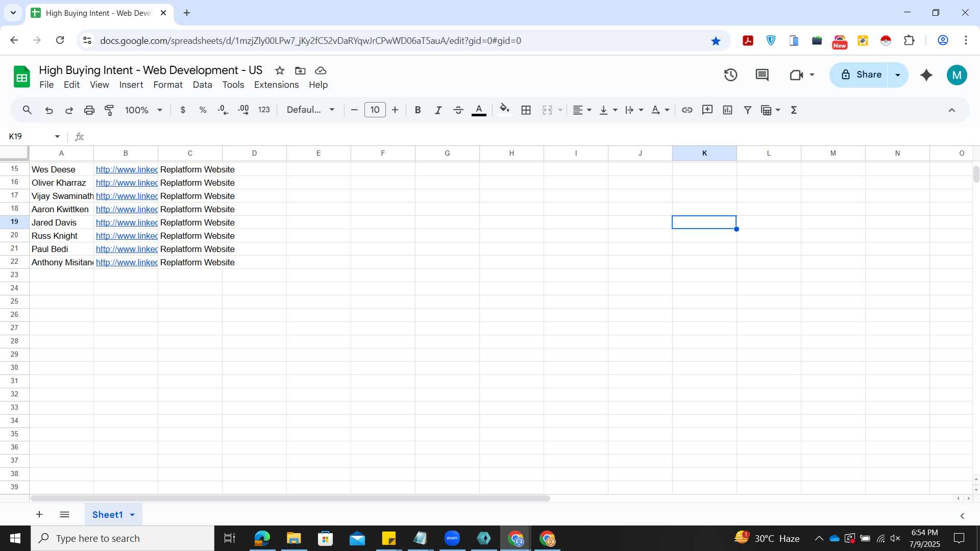
Task: Open the functions sigma menu
Action: (794, 110)
